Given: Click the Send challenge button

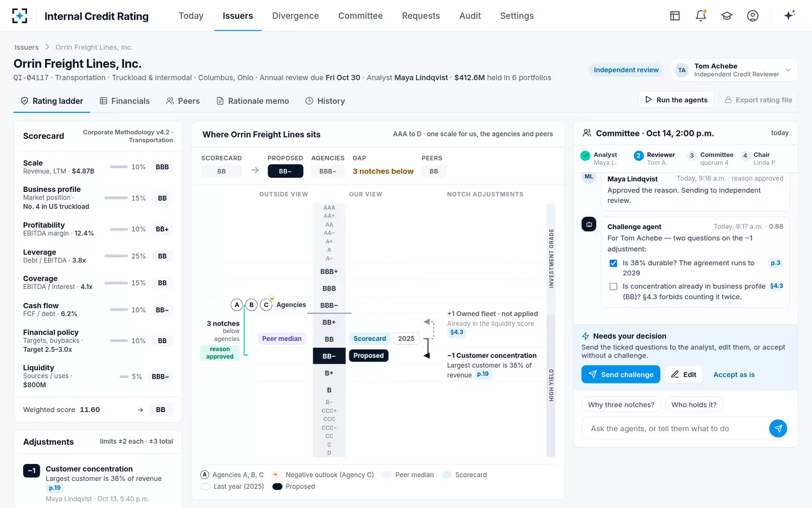Looking at the screenshot, I should click(621, 374).
